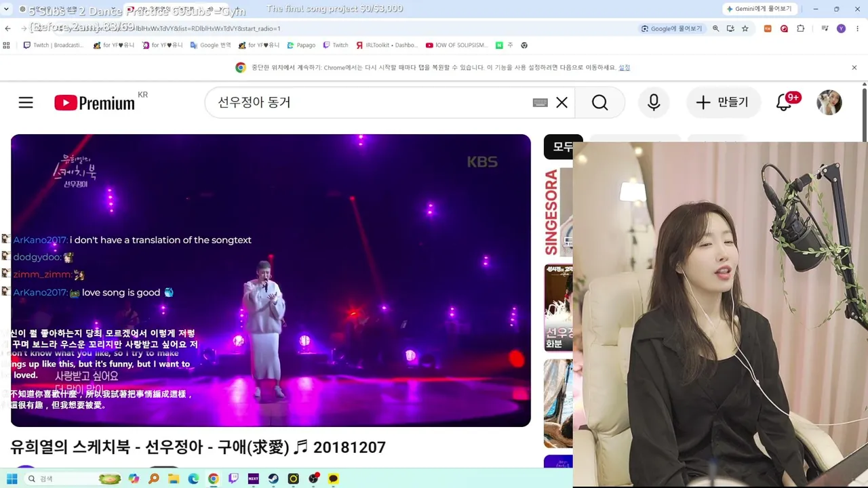Bookmark this page with star icon
This screenshot has width=868, height=488.
tap(745, 28)
